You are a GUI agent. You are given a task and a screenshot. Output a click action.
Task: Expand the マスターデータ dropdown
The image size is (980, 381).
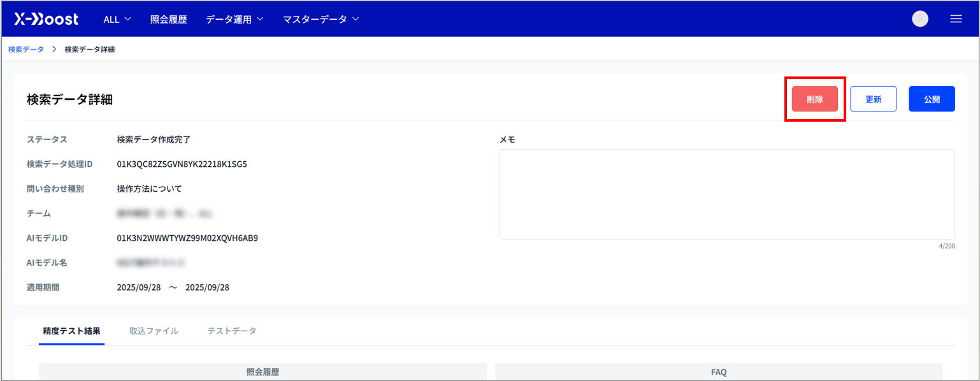(321, 20)
